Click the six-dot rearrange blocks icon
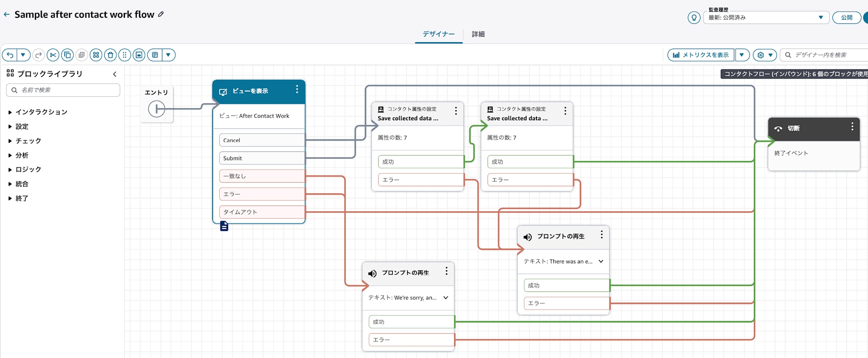 tap(125, 55)
